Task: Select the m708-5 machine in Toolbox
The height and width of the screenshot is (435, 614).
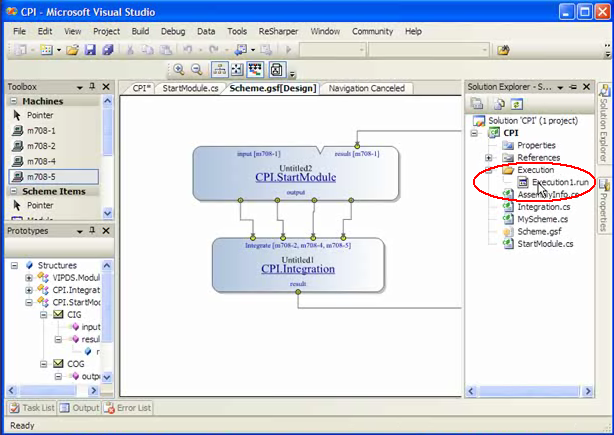Action: [53, 177]
